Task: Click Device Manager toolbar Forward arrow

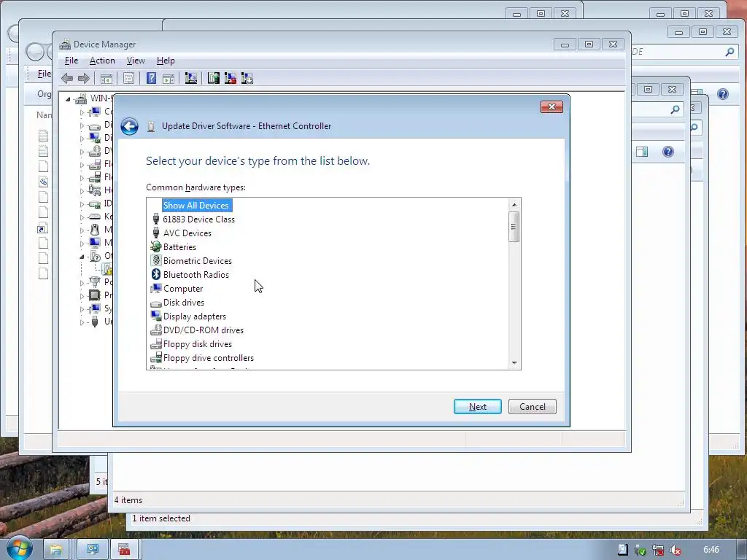Action: click(83, 78)
